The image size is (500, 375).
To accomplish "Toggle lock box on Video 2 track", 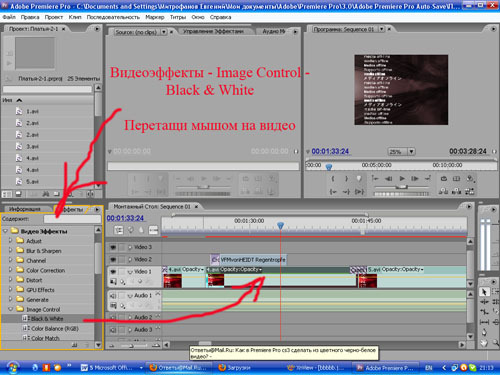I will point(122,259).
